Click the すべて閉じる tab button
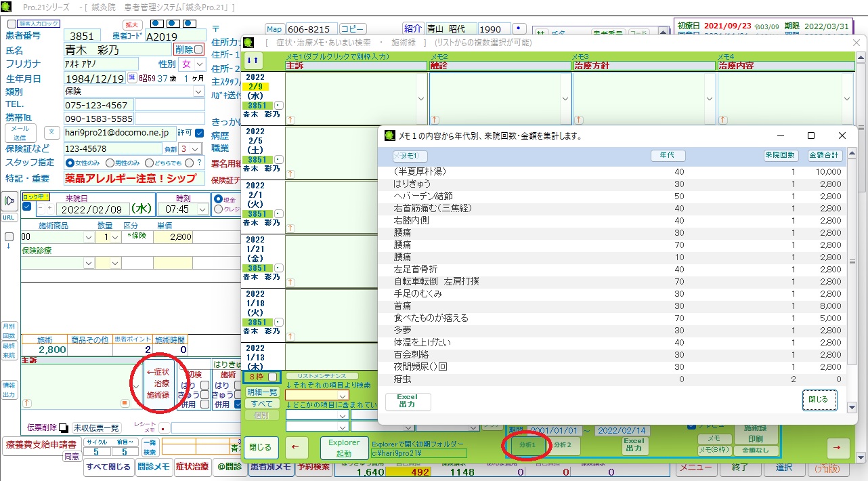868x481 pixels. tap(108, 466)
